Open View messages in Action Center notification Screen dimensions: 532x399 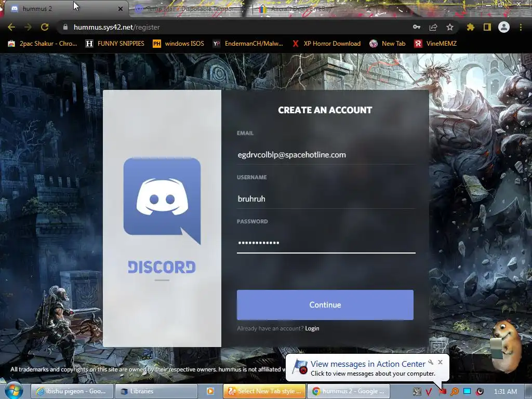click(368, 364)
